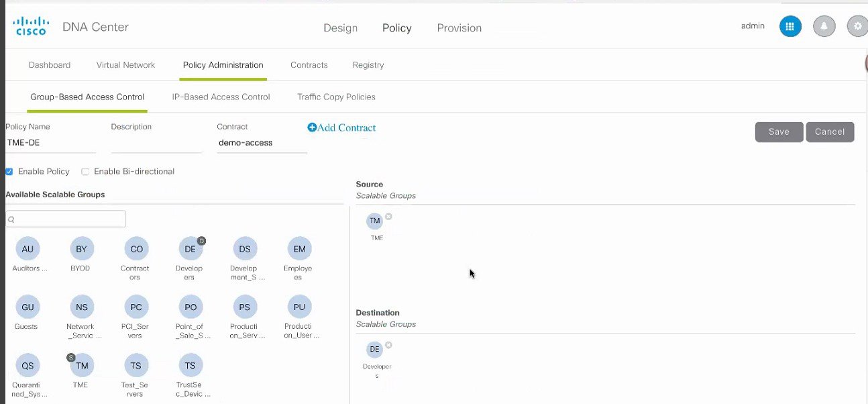The height and width of the screenshot is (404, 868).
Task: Switch to IP-Based Access Control tab
Action: 221,97
